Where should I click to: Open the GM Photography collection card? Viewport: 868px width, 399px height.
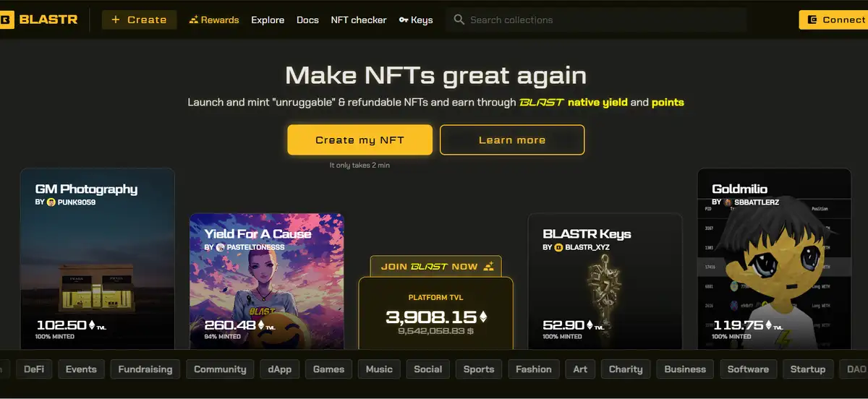(97, 259)
